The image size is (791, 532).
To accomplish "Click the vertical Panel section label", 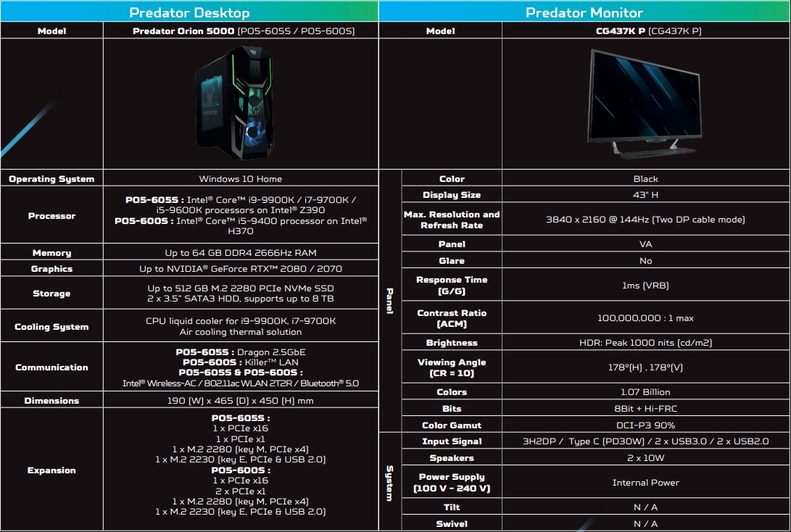I will [389, 300].
